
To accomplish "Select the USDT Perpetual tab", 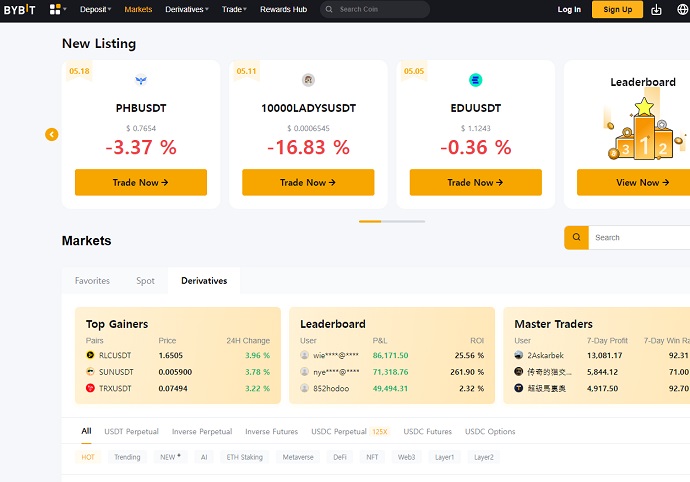I will click(131, 431).
